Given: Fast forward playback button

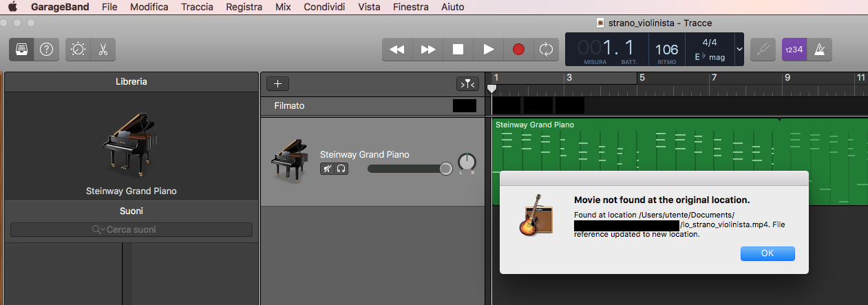Looking at the screenshot, I should click(427, 50).
